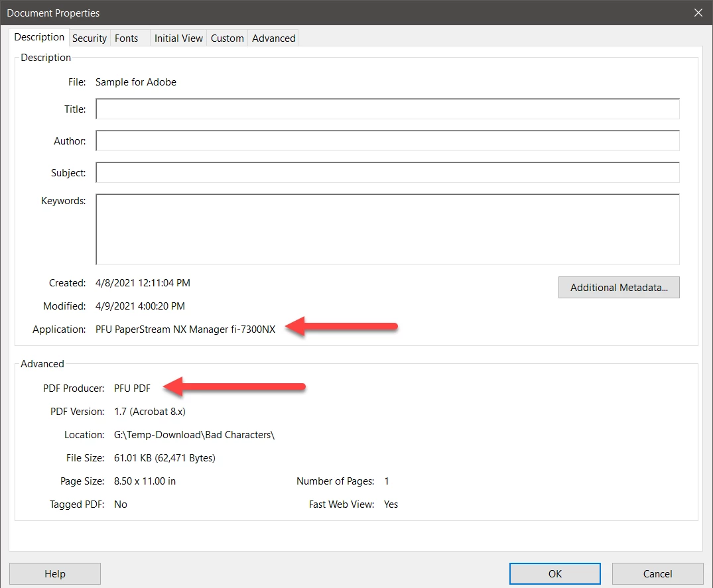The image size is (713, 588).
Task: Click the Subject input box
Action: click(x=387, y=172)
